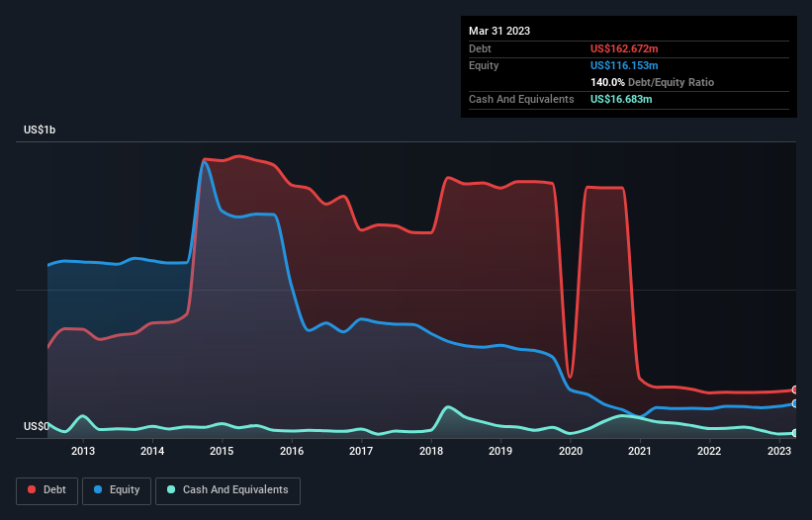Click the teal Cash And Equivalents legend dot
The image size is (812, 520).
tap(171, 489)
